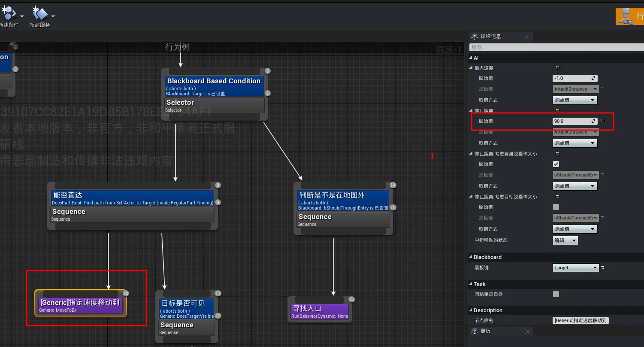Reset 停止距离|考虑自身胶囊体大小 with its yellow arrow
The image size is (644, 347).
point(557,154)
